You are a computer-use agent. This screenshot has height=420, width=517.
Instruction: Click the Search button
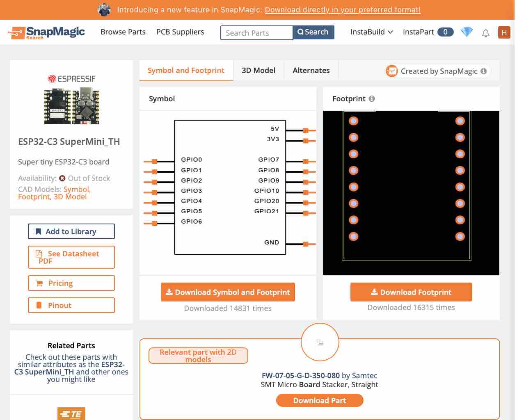[313, 32]
